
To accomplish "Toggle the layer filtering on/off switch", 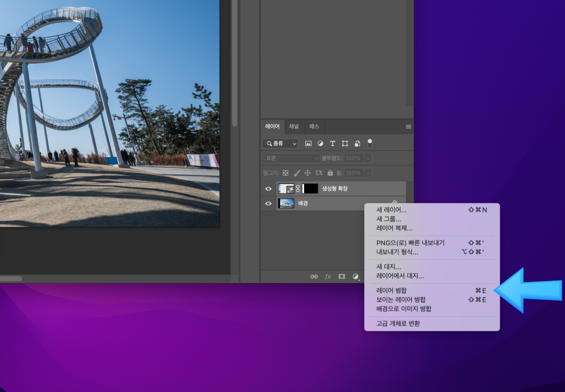I will 370,143.
